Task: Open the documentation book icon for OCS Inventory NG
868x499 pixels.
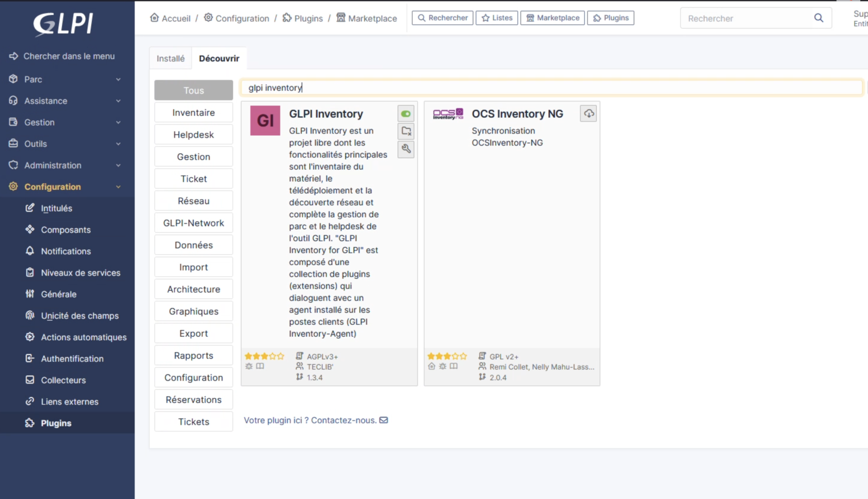Action: click(x=454, y=366)
